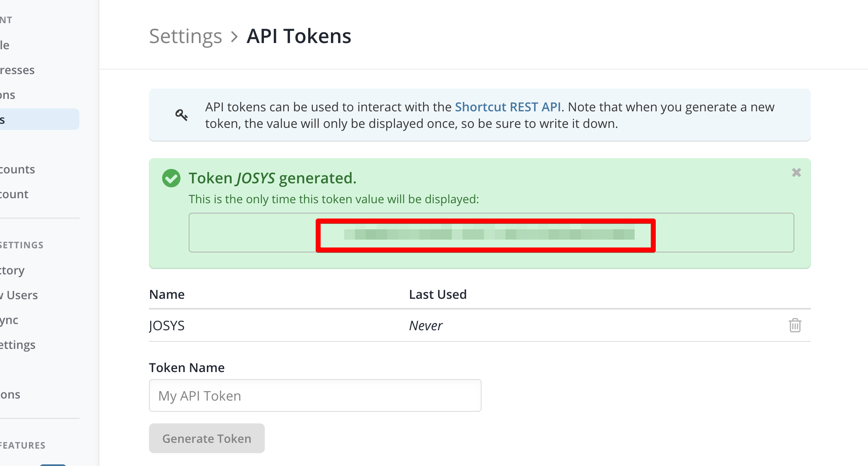Dismiss the token generated notification
Viewport: 868px width, 466px height.
pos(796,173)
